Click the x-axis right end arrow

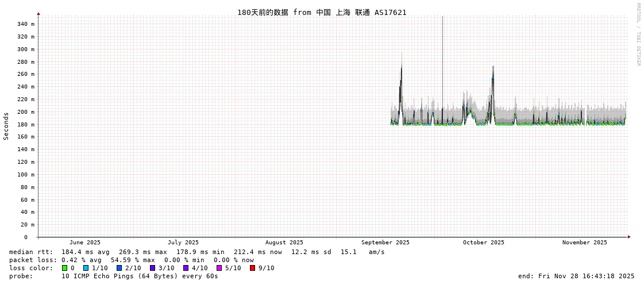click(x=629, y=237)
